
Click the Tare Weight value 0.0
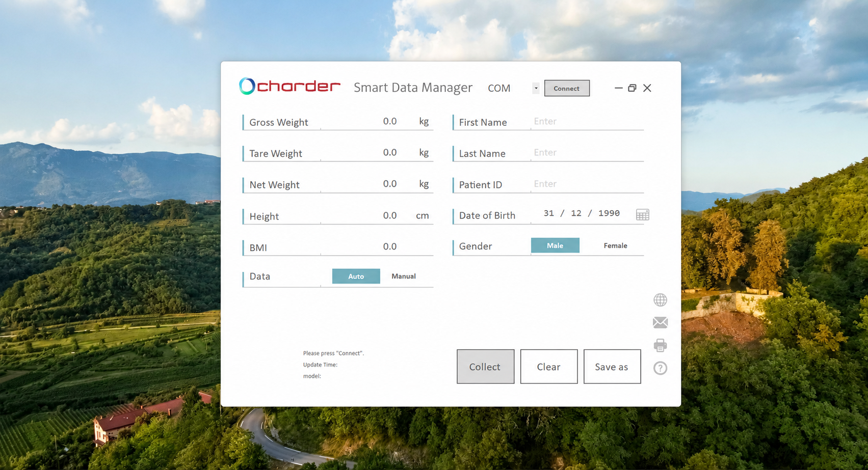(390, 152)
